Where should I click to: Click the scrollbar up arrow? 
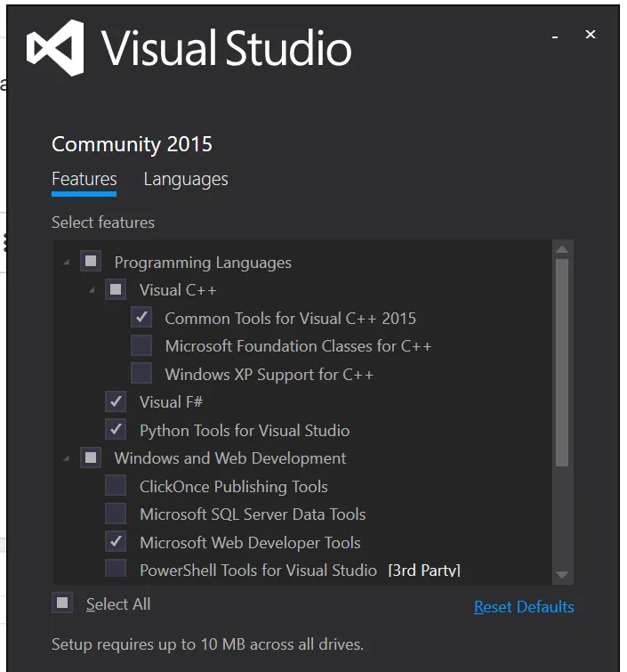(562, 249)
